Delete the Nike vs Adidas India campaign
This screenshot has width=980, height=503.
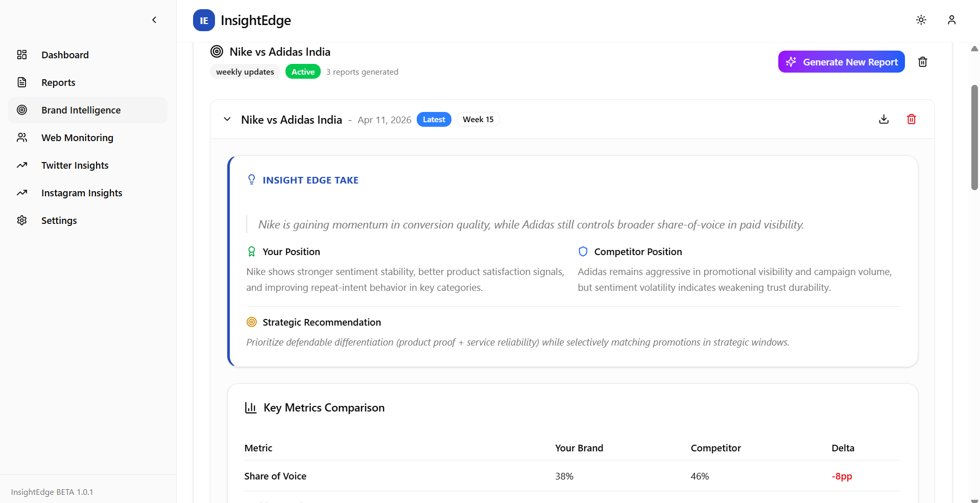click(x=922, y=61)
